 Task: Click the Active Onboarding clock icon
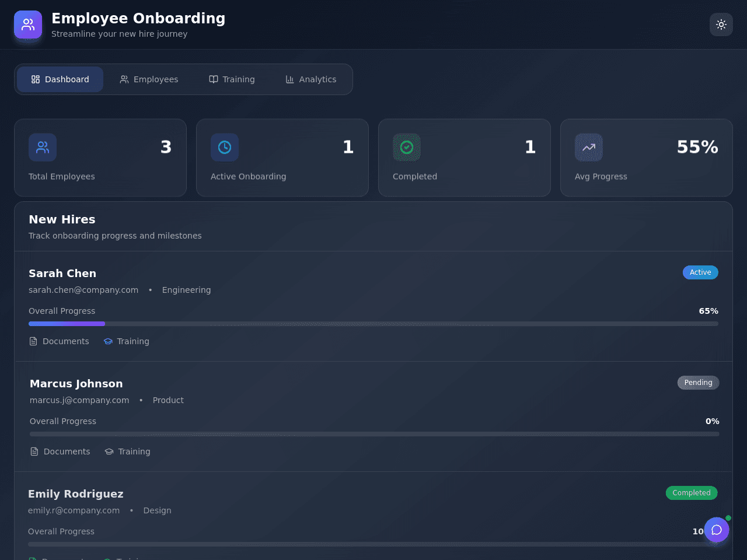[225, 148]
